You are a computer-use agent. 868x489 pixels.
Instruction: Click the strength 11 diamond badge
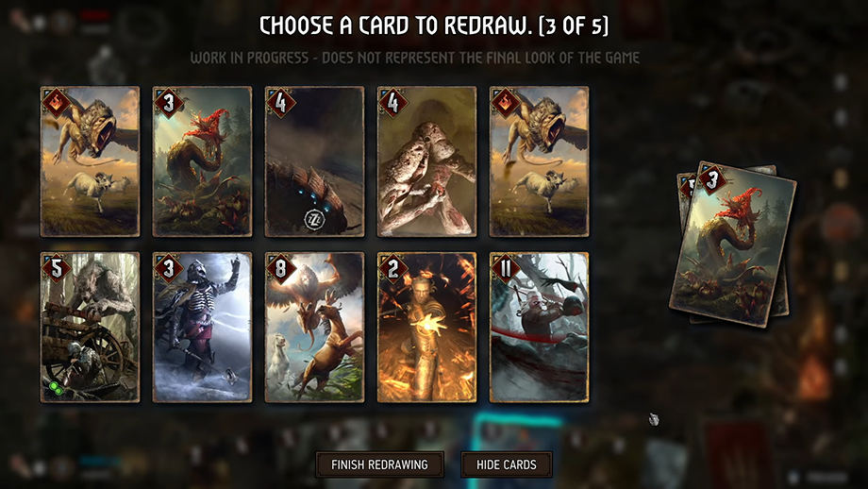pyautogui.click(x=505, y=269)
